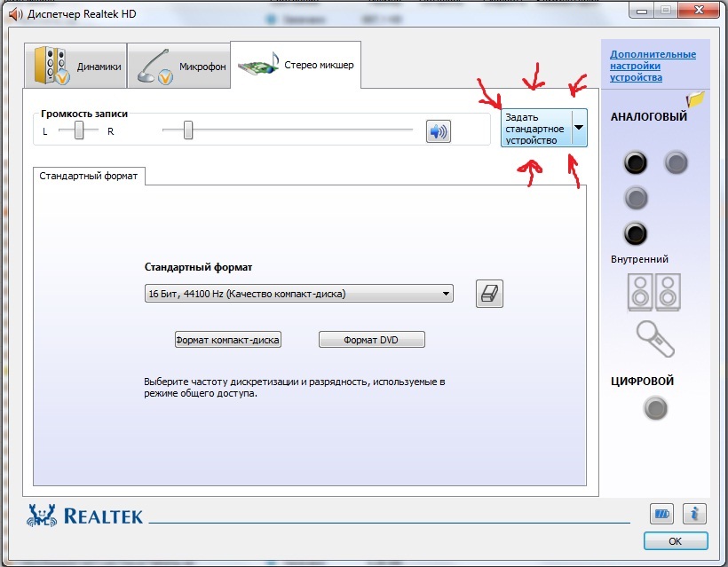The height and width of the screenshot is (567, 728).
Task: Mute recording with the speaker button
Action: 439,131
